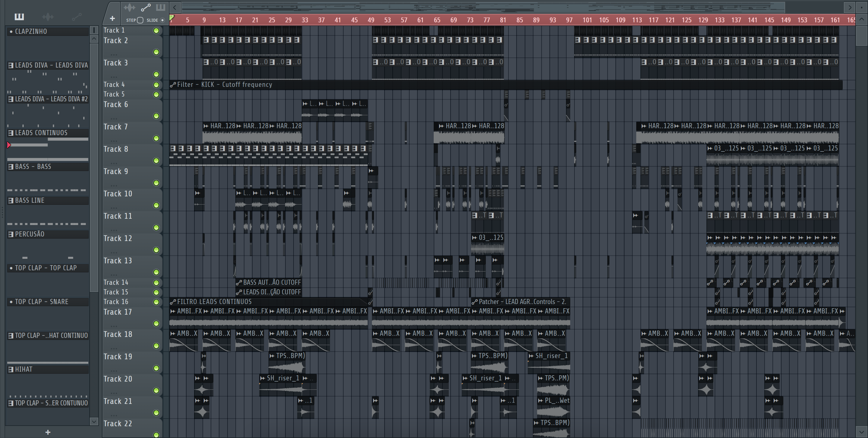Mute Track 10 with its green light
Screen dimensions: 868x438
156,205
